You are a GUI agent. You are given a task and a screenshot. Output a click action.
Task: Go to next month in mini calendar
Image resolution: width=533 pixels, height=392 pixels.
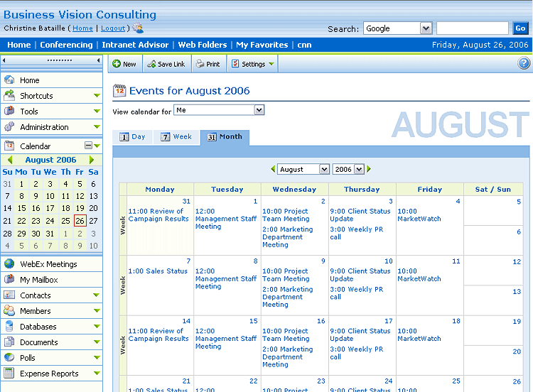pos(92,160)
